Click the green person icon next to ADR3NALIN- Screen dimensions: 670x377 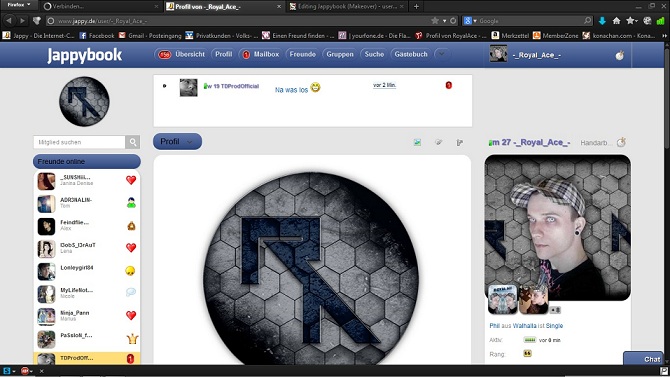[131, 203]
